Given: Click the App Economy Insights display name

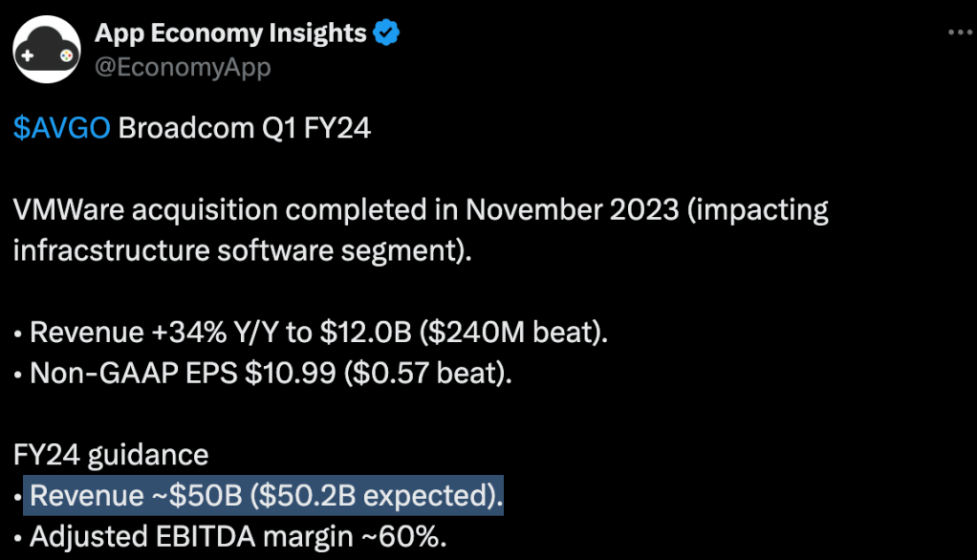Looking at the screenshot, I should pyautogui.click(x=230, y=33).
